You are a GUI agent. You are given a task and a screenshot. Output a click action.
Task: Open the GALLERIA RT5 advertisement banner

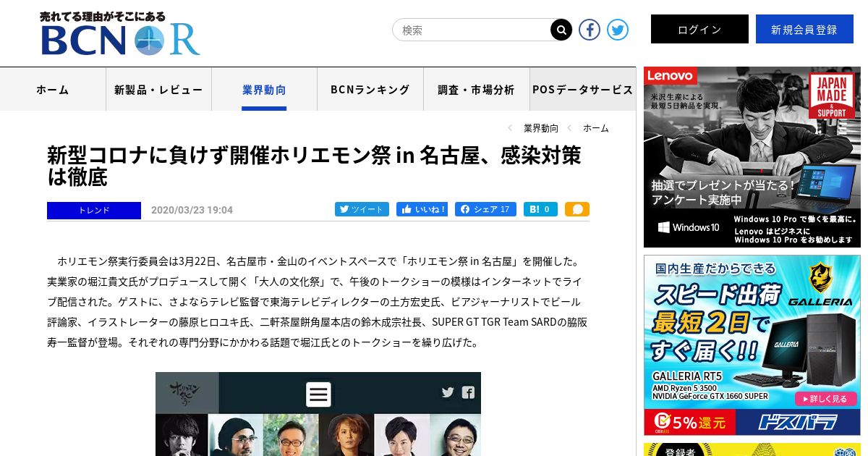(x=752, y=345)
